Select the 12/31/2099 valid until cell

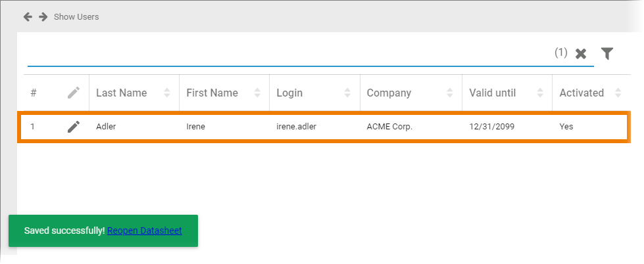click(491, 127)
